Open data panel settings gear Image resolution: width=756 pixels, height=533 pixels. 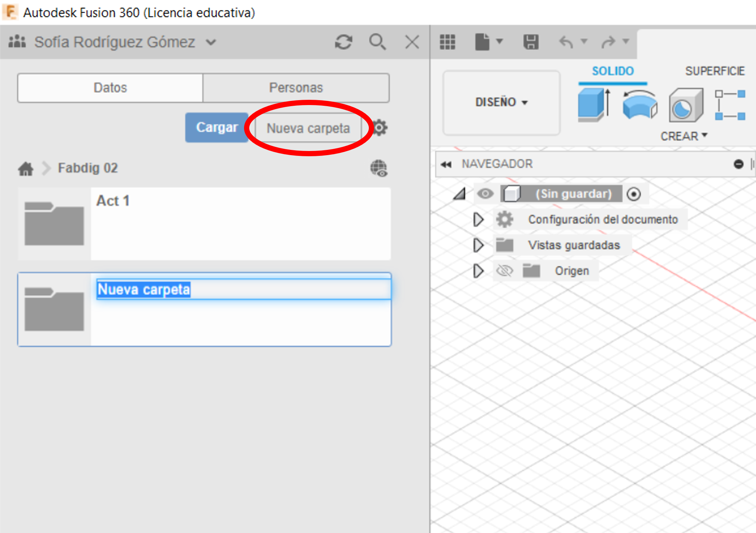tap(380, 128)
